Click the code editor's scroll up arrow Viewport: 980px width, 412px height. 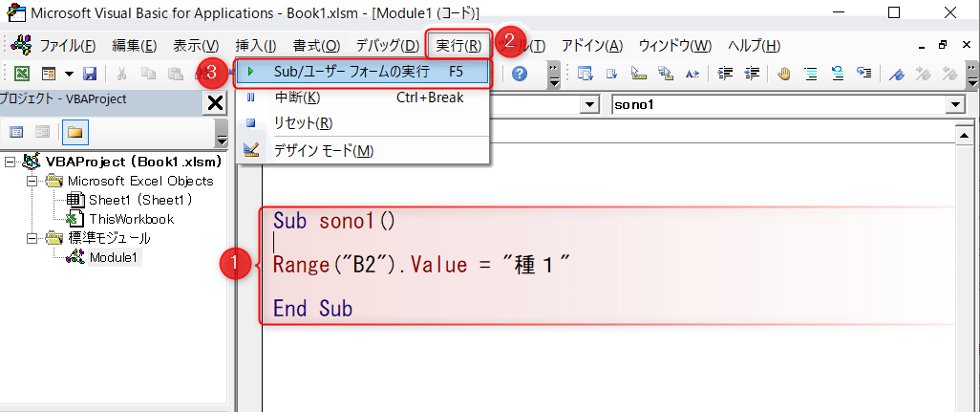click(965, 134)
